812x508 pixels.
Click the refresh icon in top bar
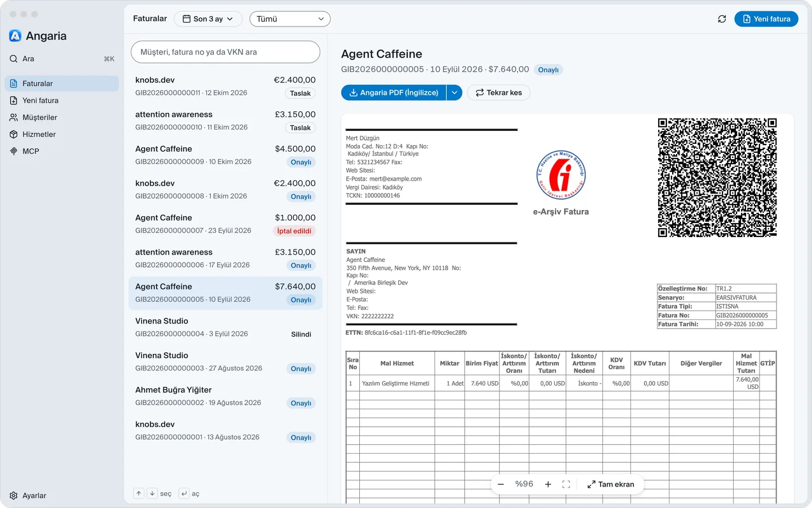click(722, 19)
